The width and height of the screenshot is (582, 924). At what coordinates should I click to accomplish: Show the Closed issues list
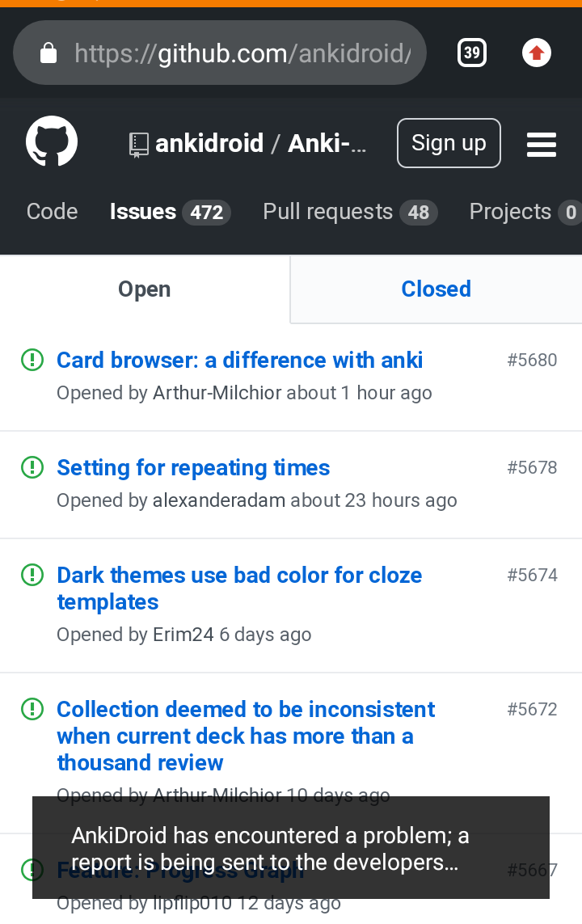coord(436,289)
